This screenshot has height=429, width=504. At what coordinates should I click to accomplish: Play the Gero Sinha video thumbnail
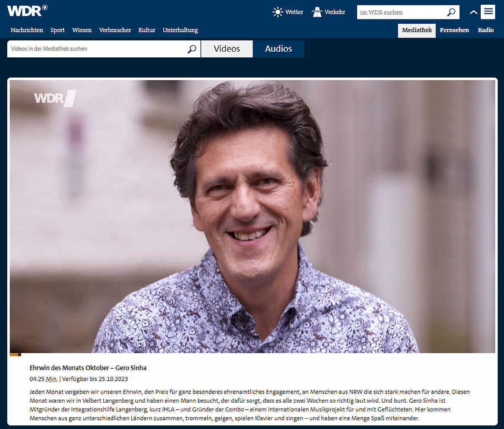click(x=252, y=216)
